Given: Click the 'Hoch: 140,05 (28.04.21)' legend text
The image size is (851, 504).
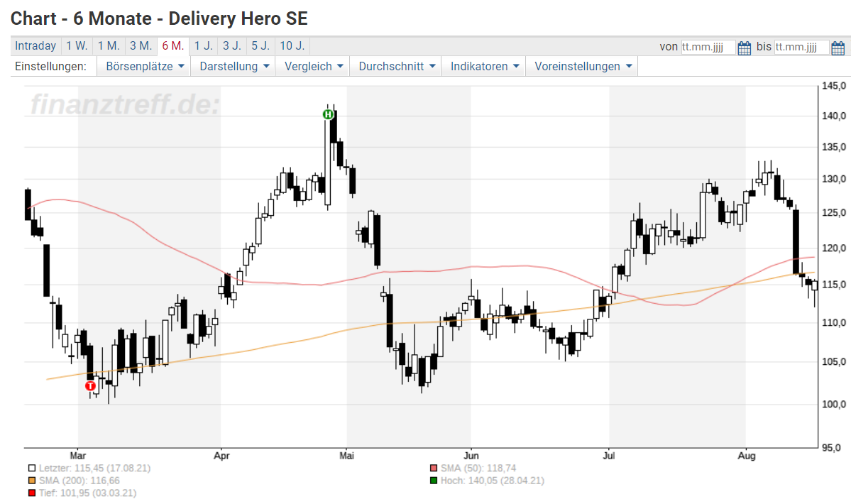Looking at the screenshot, I should (493, 481).
